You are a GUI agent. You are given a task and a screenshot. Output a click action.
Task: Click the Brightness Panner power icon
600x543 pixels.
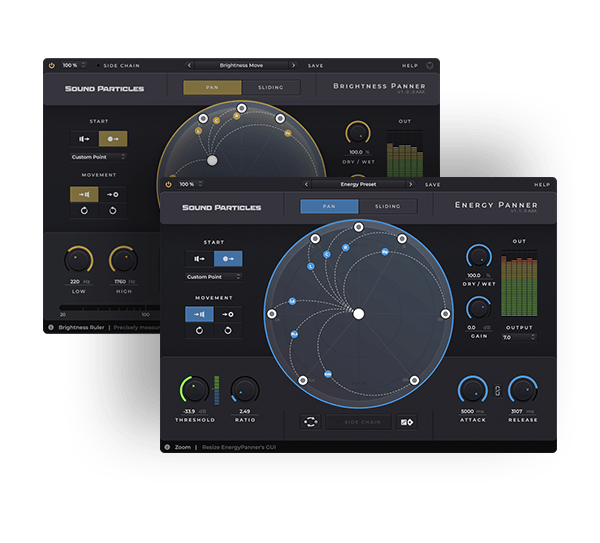51,65
